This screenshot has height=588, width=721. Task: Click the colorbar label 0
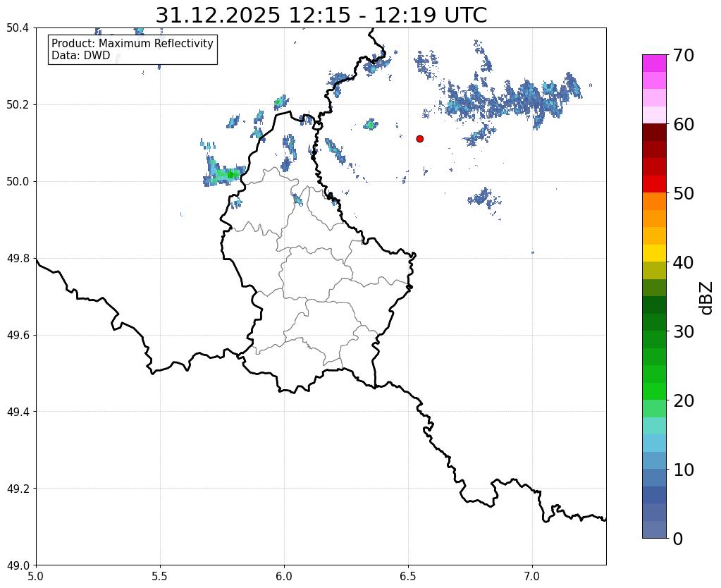[678, 539]
